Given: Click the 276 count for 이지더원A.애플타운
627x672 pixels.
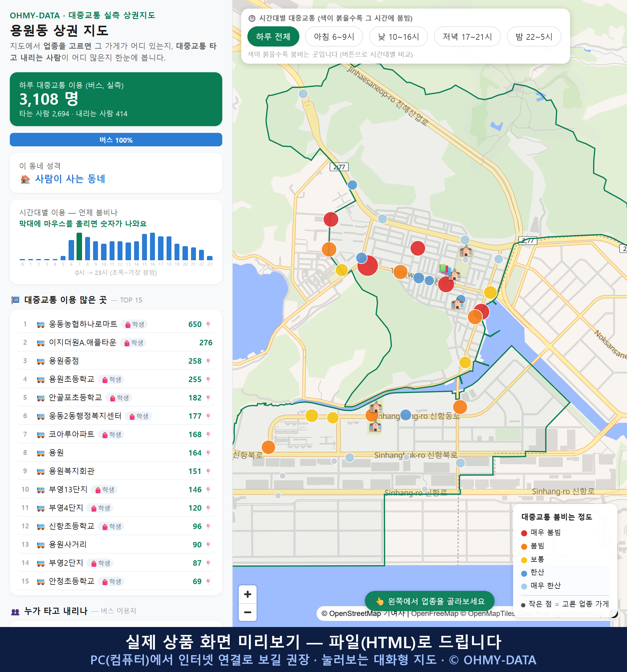Looking at the screenshot, I should [x=205, y=343].
